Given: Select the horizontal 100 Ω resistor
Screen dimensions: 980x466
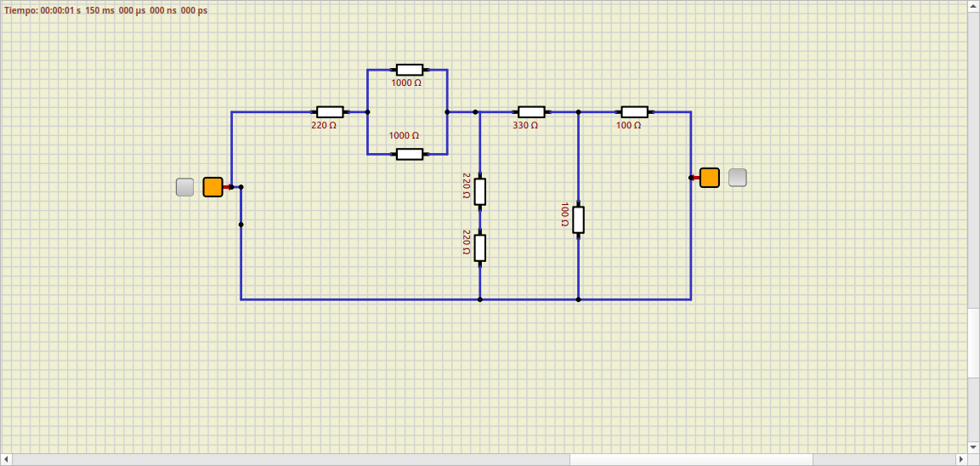Looking at the screenshot, I should point(634,112).
